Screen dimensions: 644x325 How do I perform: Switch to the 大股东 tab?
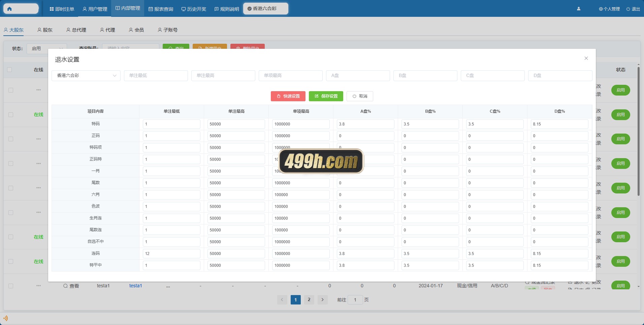[x=14, y=30]
